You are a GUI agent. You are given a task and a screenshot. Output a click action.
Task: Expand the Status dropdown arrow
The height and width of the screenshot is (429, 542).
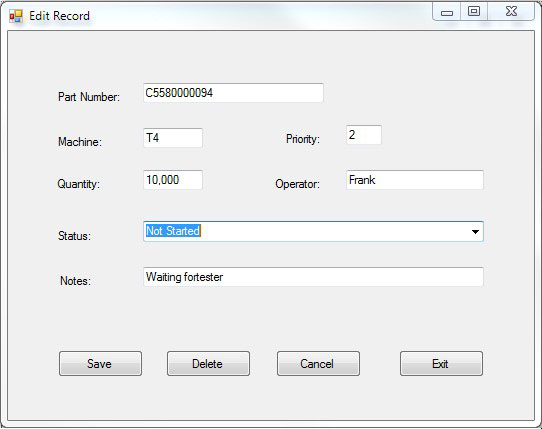pyautogui.click(x=475, y=232)
